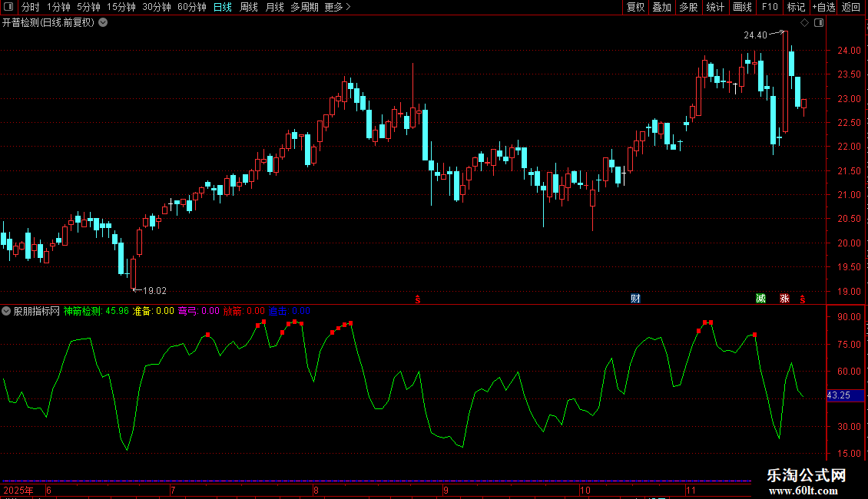868x499 pixels.
Task: Click month 7 on the time axis
Action: pyautogui.click(x=174, y=490)
